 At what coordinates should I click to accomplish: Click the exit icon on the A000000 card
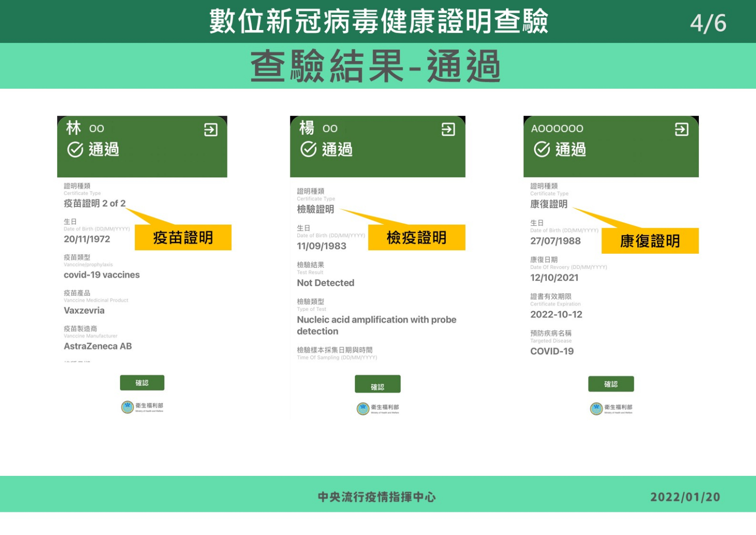pyautogui.click(x=681, y=130)
